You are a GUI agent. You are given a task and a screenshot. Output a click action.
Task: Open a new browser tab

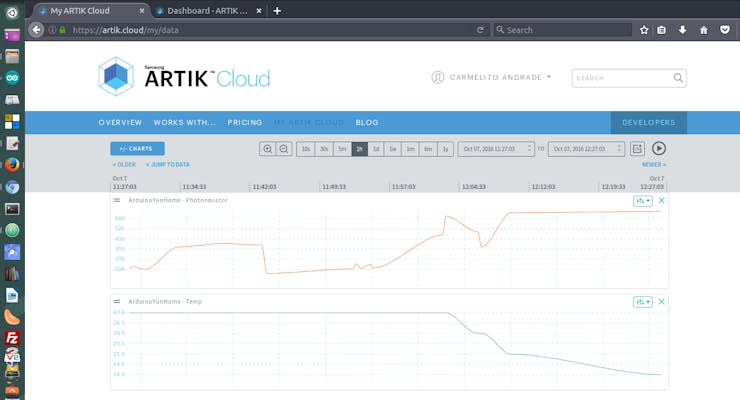[x=277, y=10]
